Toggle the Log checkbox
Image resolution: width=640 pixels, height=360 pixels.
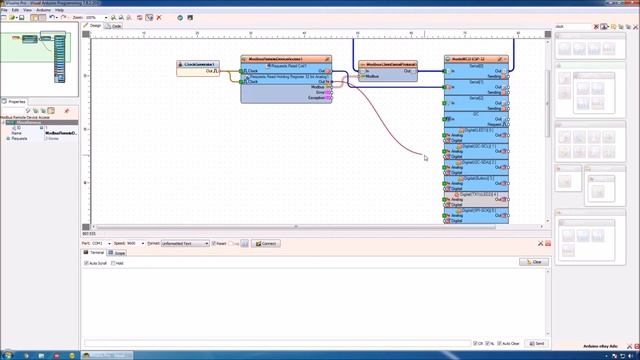pos(231,244)
